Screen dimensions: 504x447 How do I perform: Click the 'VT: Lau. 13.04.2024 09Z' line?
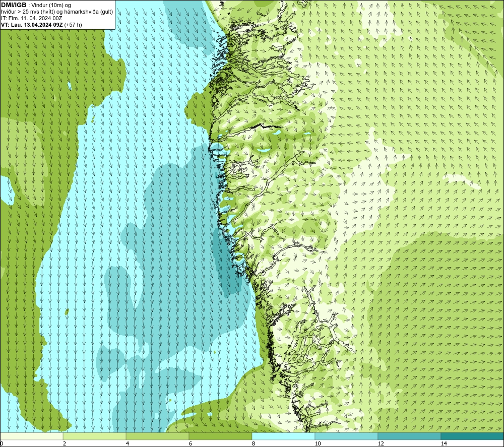[x=41, y=25]
